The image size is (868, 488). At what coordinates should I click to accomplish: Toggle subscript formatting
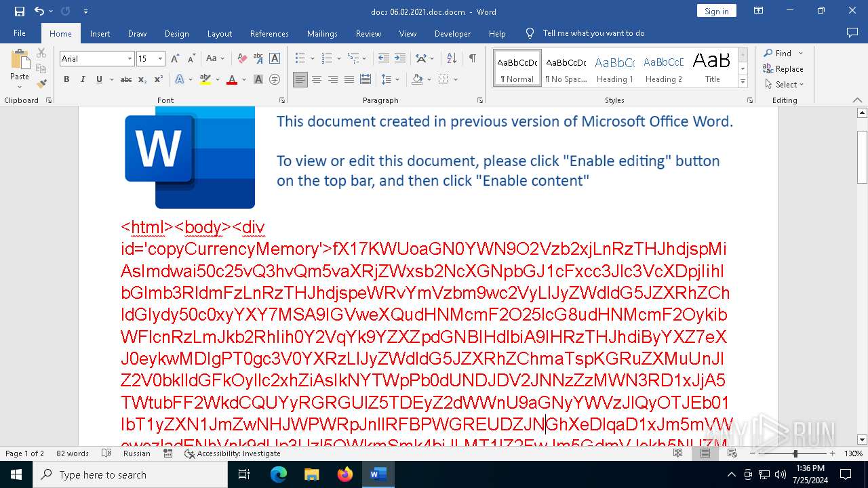142,79
